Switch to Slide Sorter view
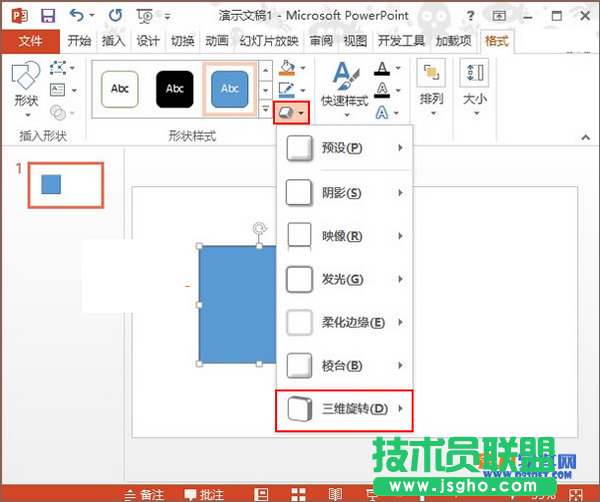The image size is (600, 502). 298,494
